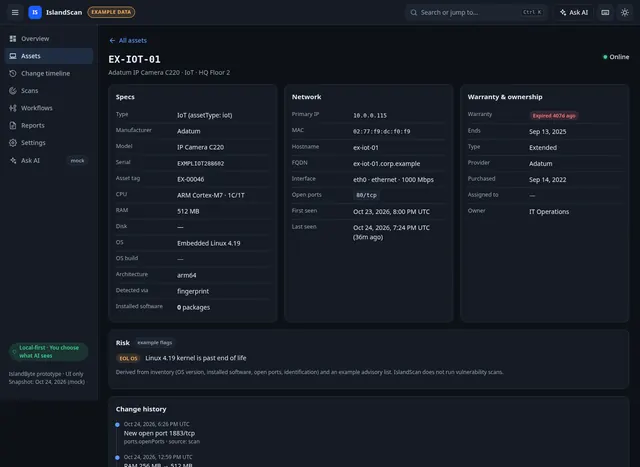The width and height of the screenshot is (640, 467).
Task: Focus the Search or jump to field
Action: (476, 12)
